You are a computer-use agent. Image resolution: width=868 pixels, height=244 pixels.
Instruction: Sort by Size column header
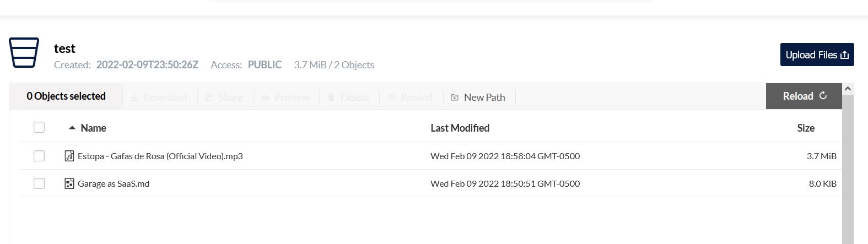click(806, 128)
